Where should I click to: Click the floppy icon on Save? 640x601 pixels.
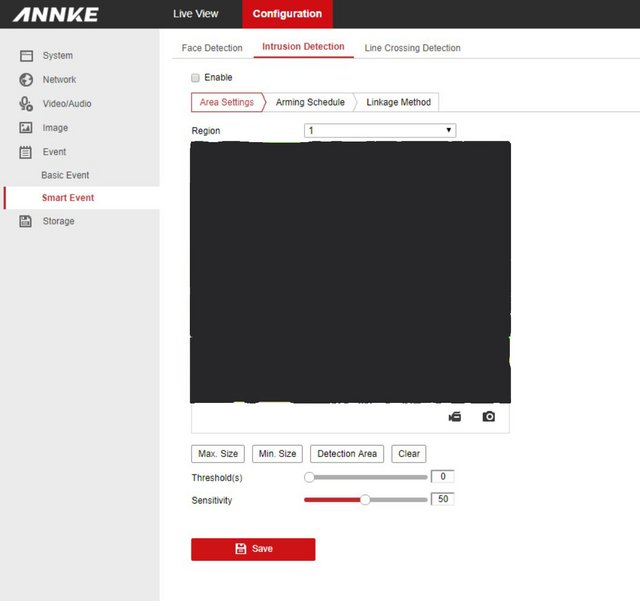point(241,549)
